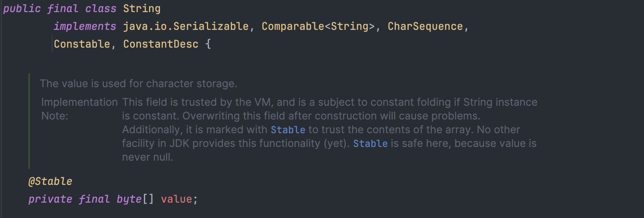Click the byte type keyword
The width and height of the screenshot is (644, 218).
[129, 199]
